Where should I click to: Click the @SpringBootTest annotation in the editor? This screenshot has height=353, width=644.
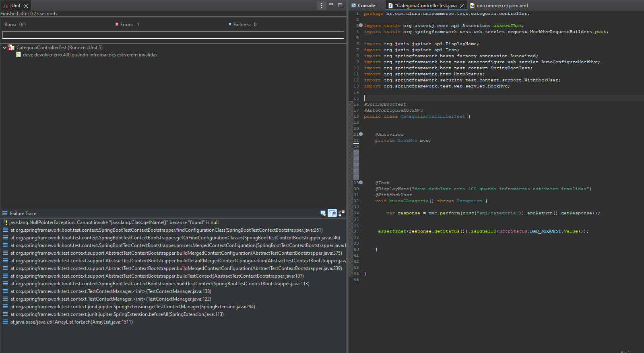[x=385, y=104]
